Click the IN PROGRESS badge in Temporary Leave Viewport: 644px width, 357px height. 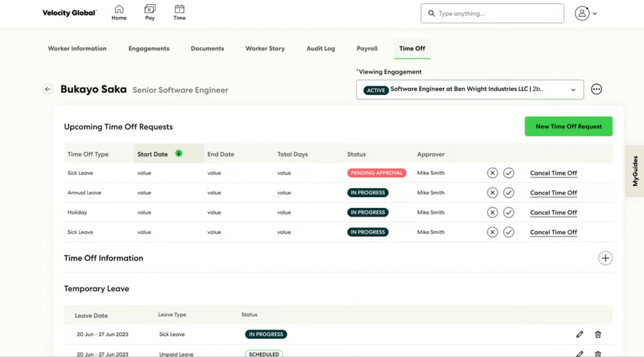click(266, 334)
